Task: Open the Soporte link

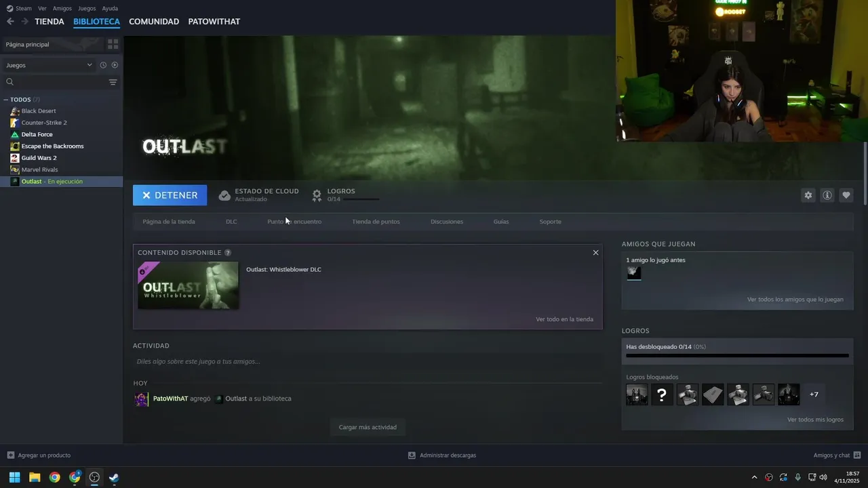Action: pyautogui.click(x=550, y=222)
